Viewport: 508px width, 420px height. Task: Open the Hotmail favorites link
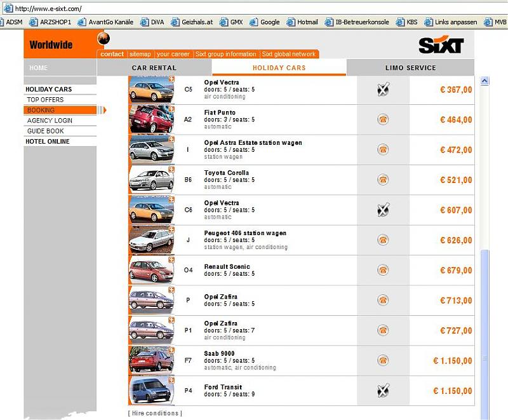(x=302, y=22)
